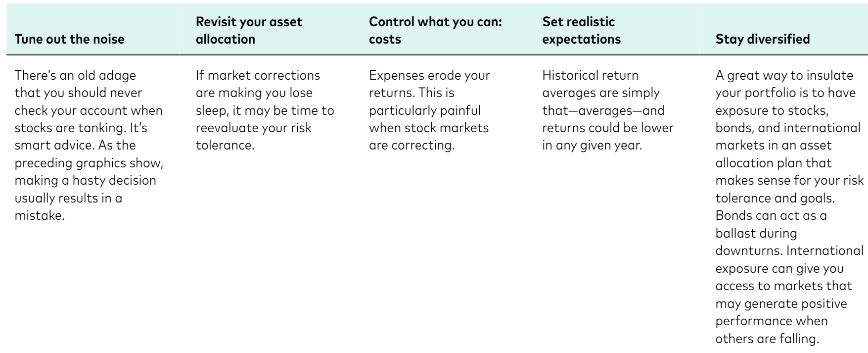868x353 pixels.
Task: Select the text 'If market corrections are making'
Action: [258, 84]
